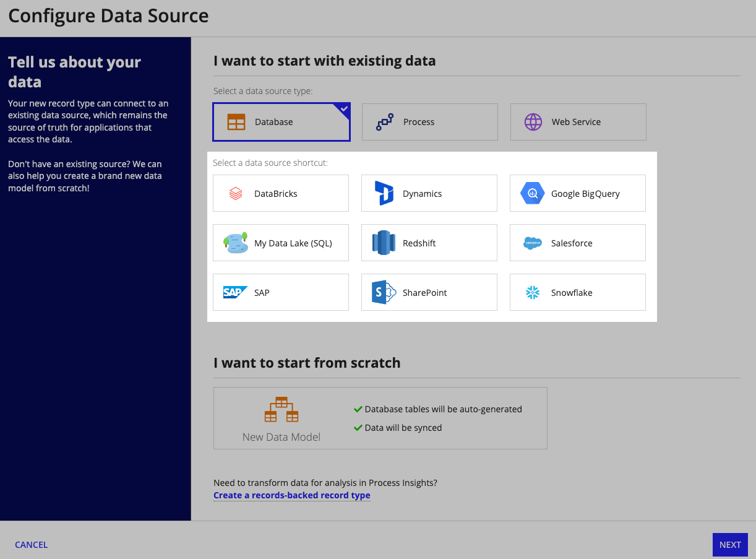This screenshot has height=559, width=756.
Task: Choose the My Data Lake (SQL) shortcut
Action: pos(281,243)
